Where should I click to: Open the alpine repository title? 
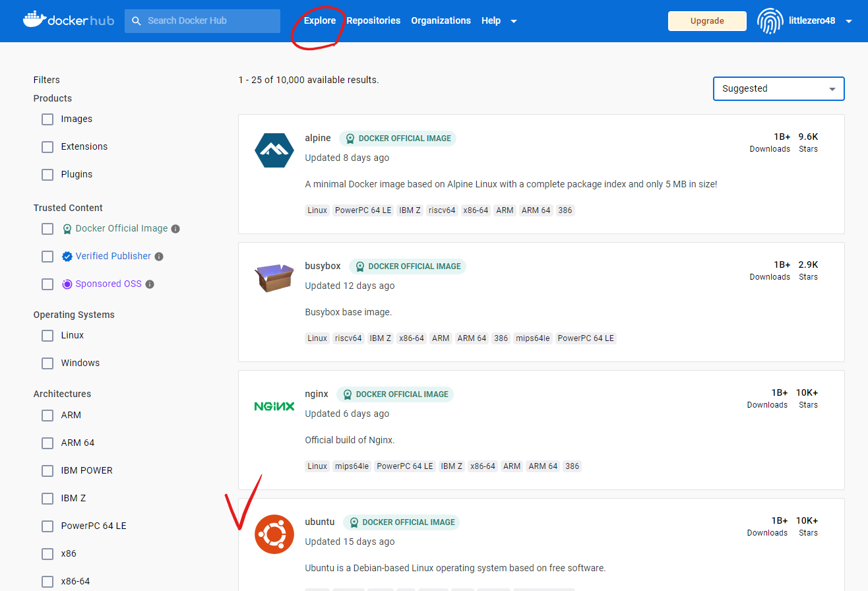click(318, 138)
